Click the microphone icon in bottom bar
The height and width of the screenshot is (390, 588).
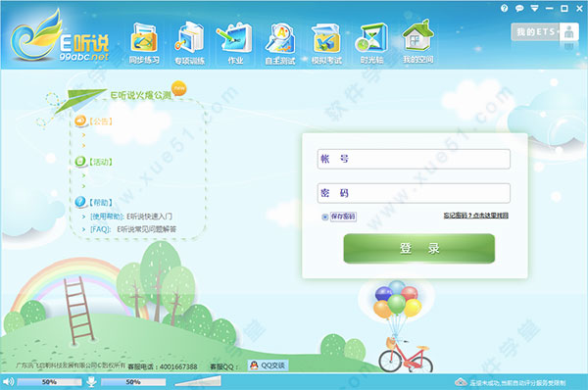coord(91,382)
